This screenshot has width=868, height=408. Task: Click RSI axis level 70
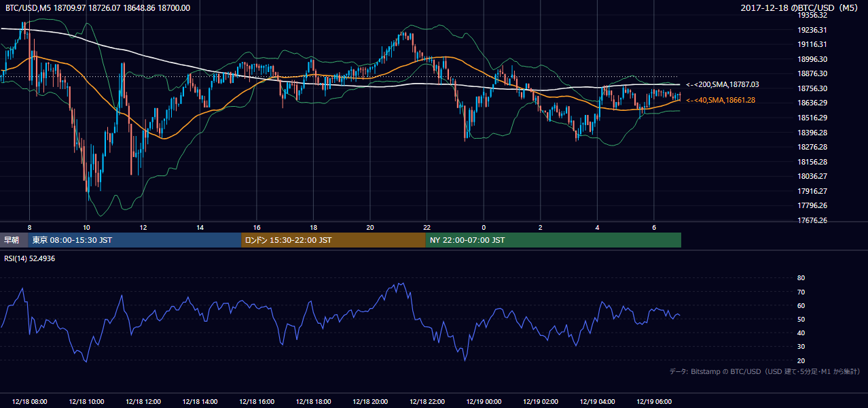(x=801, y=292)
